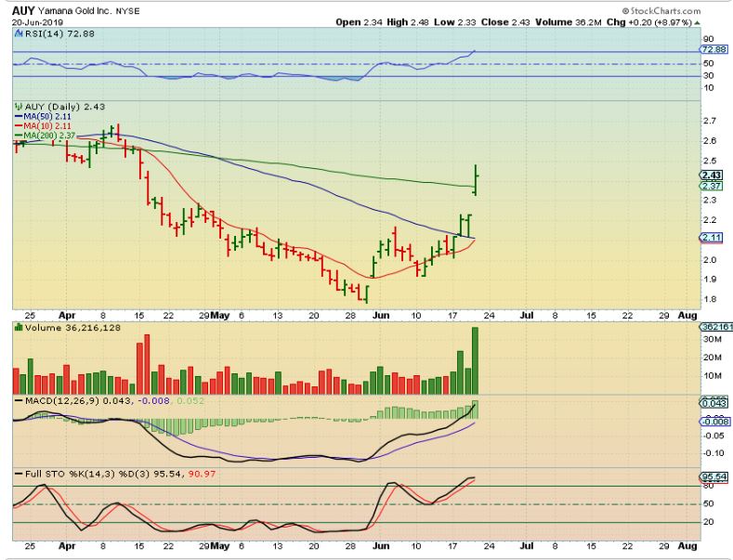This screenshot has width=733, height=560.
Task: Click the 30M label on the volume axis
Action: [x=712, y=339]
